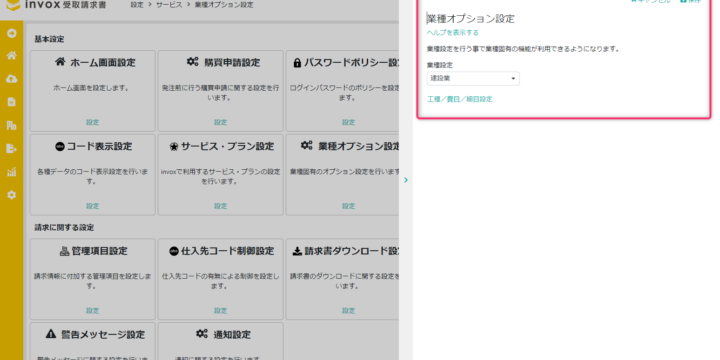The height and width of the screenshot is (360, 720).
Task: Open the invoice document icon in sidebar
Action: [11, 102]
